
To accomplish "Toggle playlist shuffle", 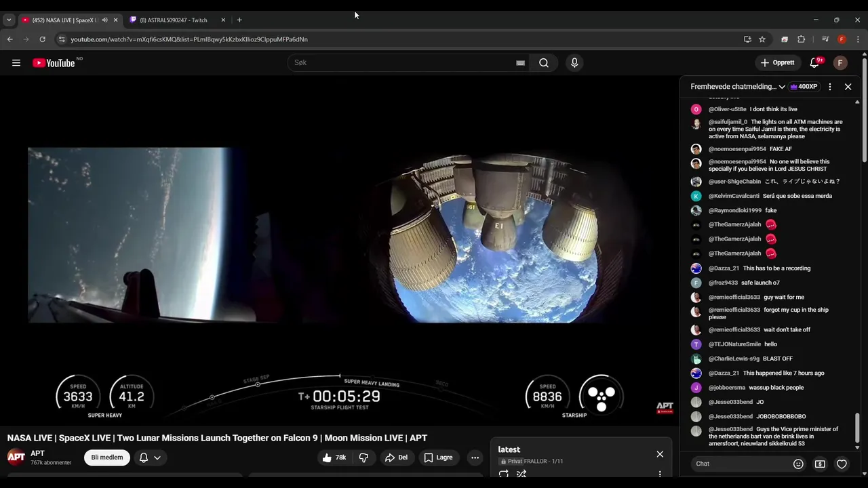I will click(521, 474).
